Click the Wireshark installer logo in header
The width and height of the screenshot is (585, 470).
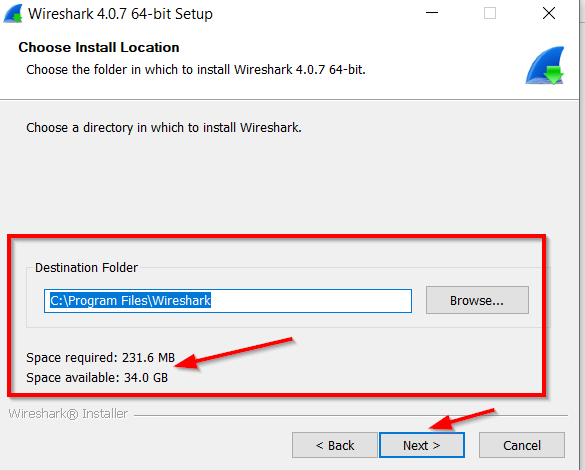[x=545, y=65]
